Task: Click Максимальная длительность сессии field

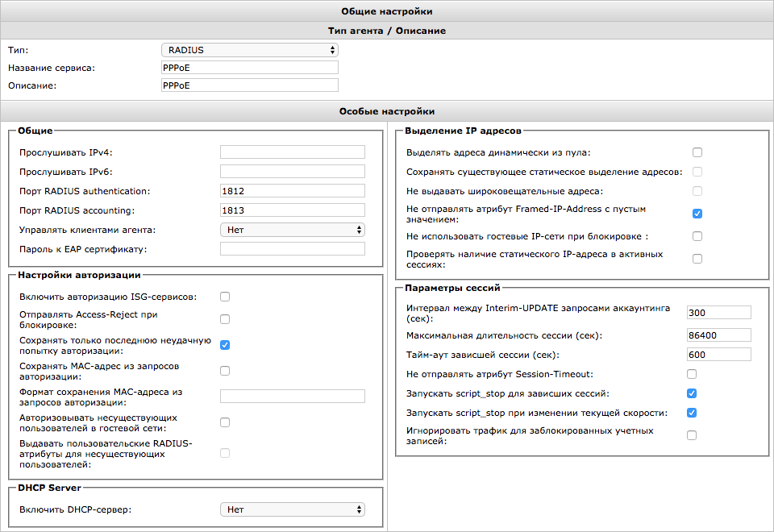Action: pyautogui.click(x=719, y=335)
